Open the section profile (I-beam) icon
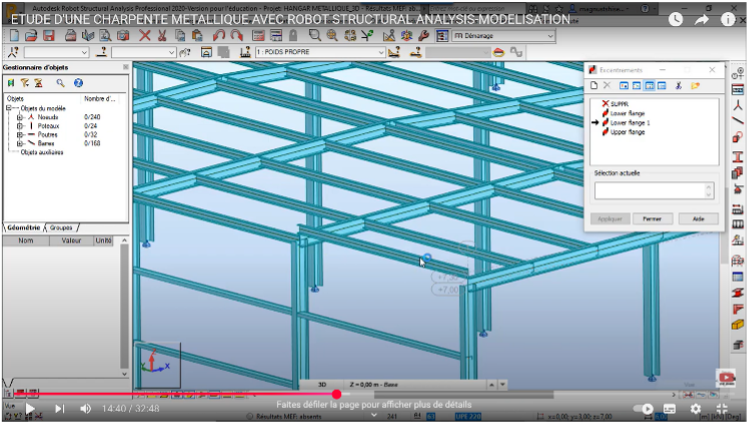Viewport: 751px width, 424px height. point(738,156)
